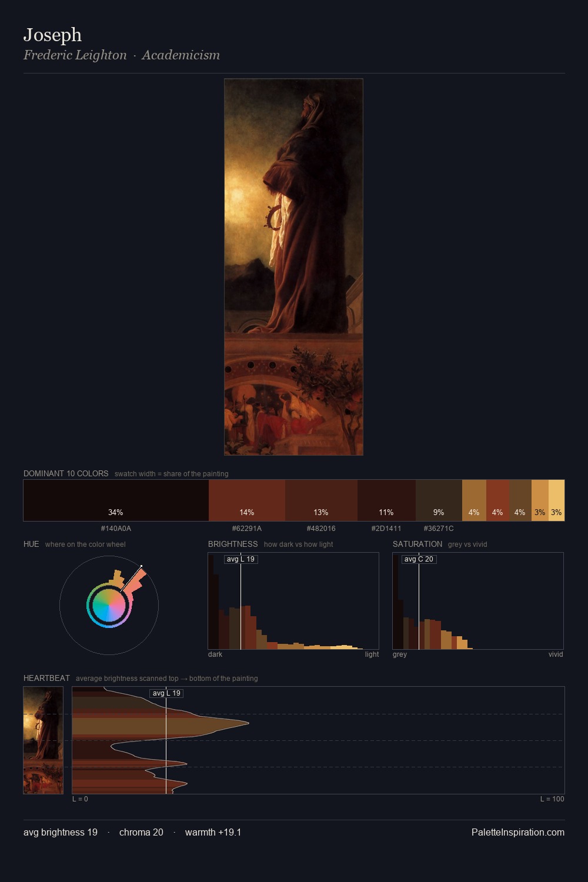The height and width of the screenshot is (882, 588).
Task: Select the #140A0A 34% color swatch
Action: click(x=116, y=500)
